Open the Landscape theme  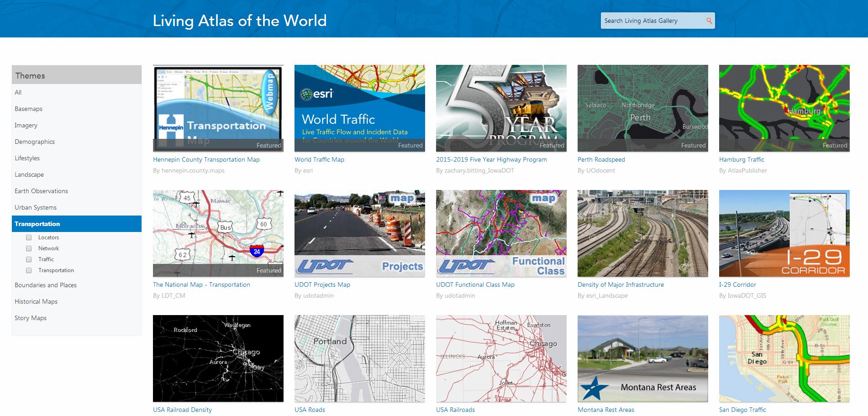pyautogui.click(x=77, y=174)
